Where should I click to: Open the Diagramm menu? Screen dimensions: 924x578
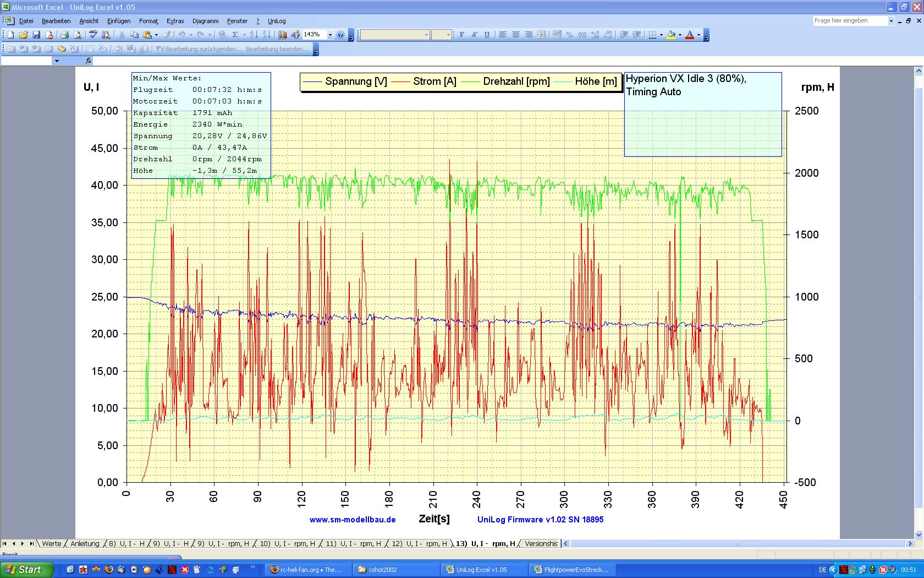[x=205, y=21]
